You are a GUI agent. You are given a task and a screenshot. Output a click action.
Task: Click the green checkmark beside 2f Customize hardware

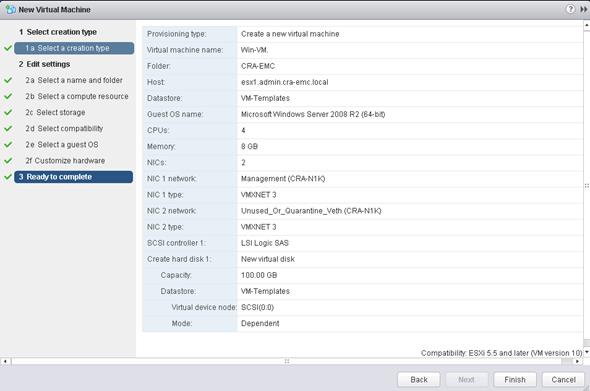(x=8, y=161)
